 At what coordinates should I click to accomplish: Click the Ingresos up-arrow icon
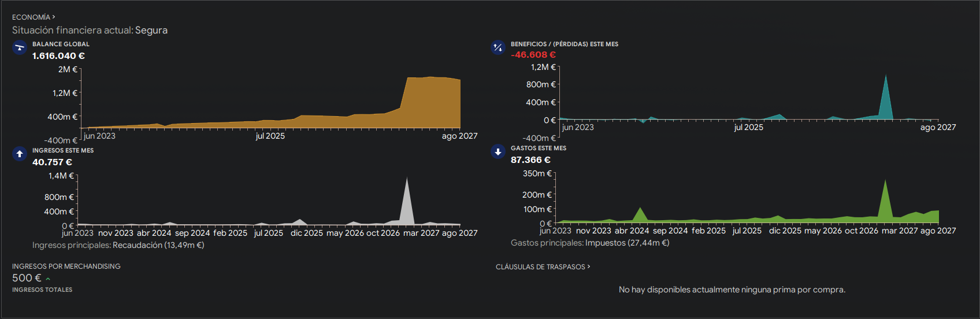[20, 154]
